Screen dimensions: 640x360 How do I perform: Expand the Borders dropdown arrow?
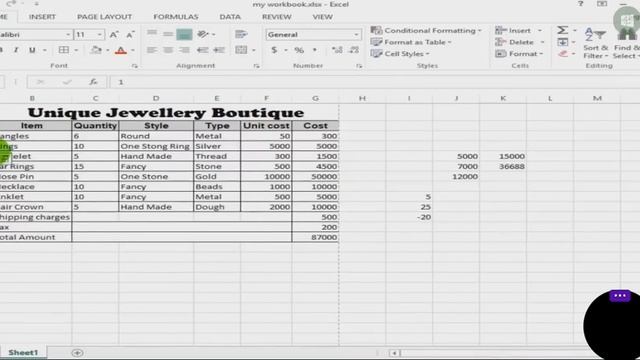pyautogui.click(x=76, y=50)
